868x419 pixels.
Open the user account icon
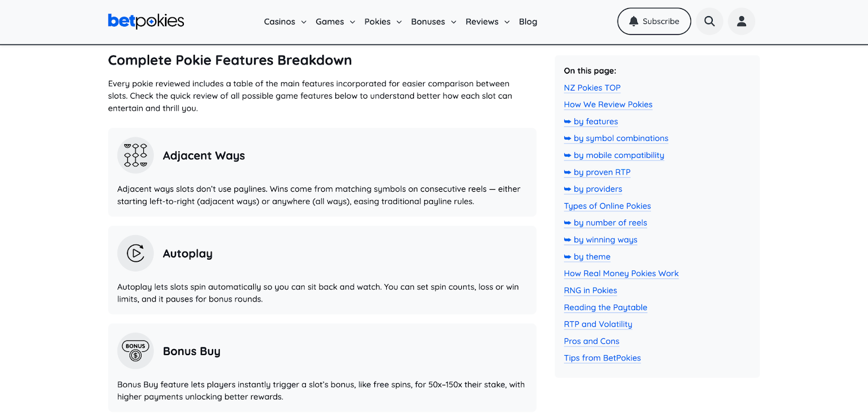pos(741,22)
